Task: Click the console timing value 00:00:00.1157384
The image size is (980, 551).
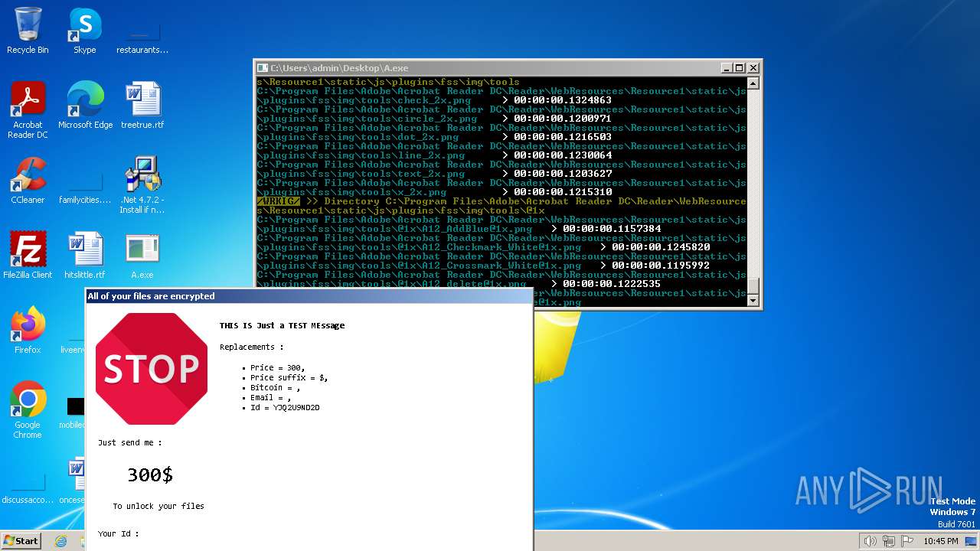Action: (612, 229)
